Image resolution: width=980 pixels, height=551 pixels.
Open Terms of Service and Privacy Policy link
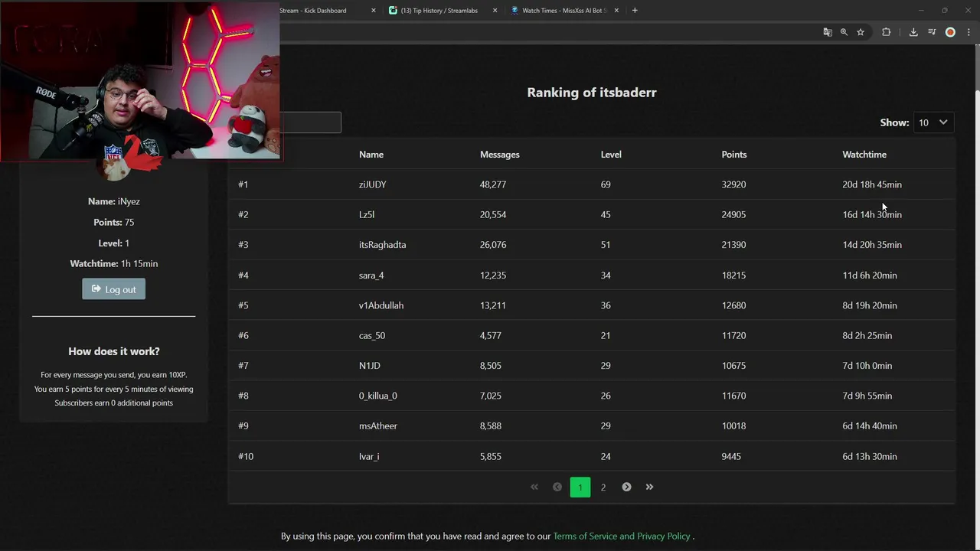coord(622,536)
